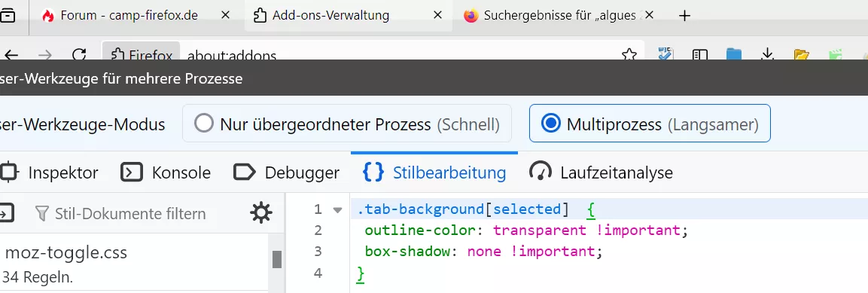Open the style editor settings gear
This screenshot has height=293, width=868.
(x=261, y=212)
